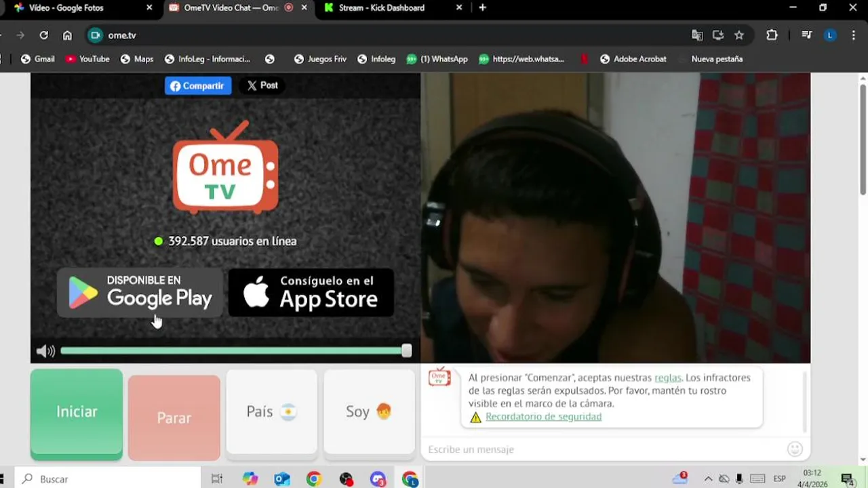This screenshot has width=868, height=488.
Task: Open the clock showing 03:12
Action: (x=812, y=479)
